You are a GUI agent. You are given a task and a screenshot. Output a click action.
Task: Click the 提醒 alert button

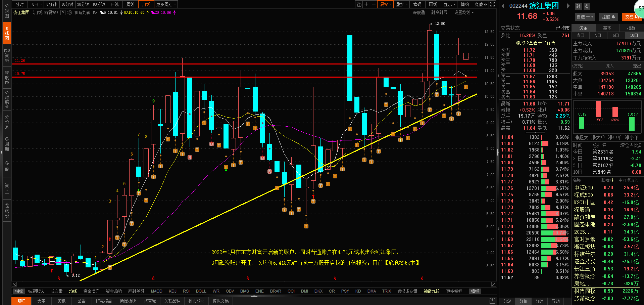pos(608,17)
